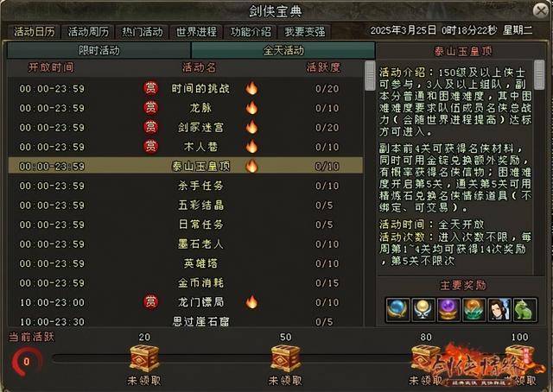Open the 50 activity points treasure chest

coord(285,358)
